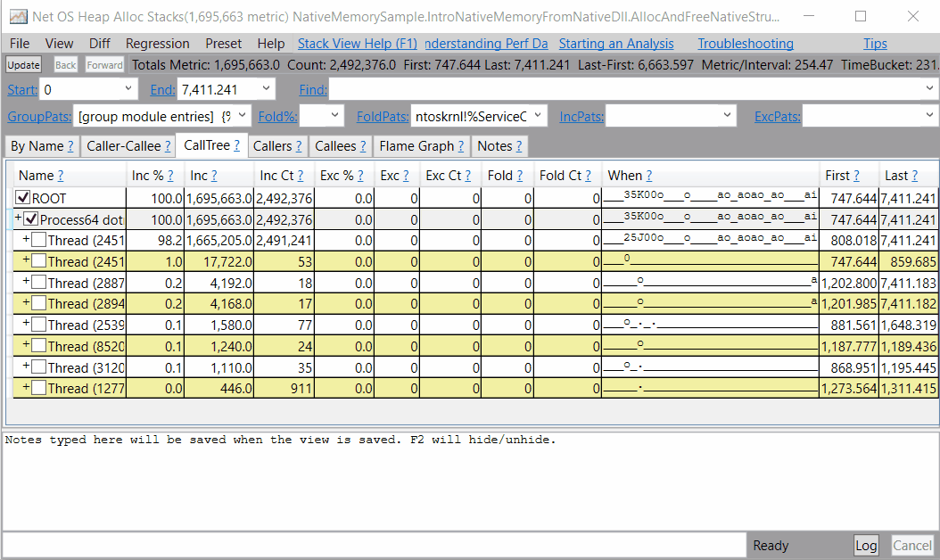Check the Thread (3120 row checkbox
940x560 pixels.
tap(39, 366)
